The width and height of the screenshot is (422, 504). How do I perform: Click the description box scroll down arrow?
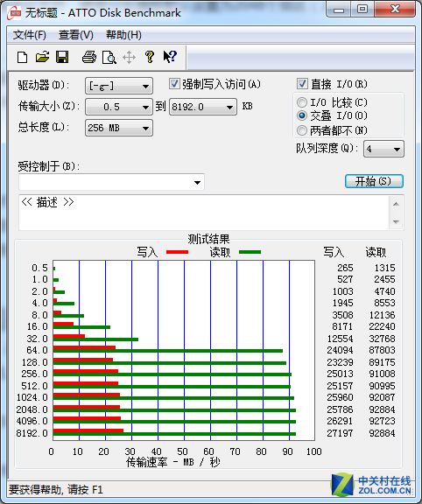pos(396,221)
